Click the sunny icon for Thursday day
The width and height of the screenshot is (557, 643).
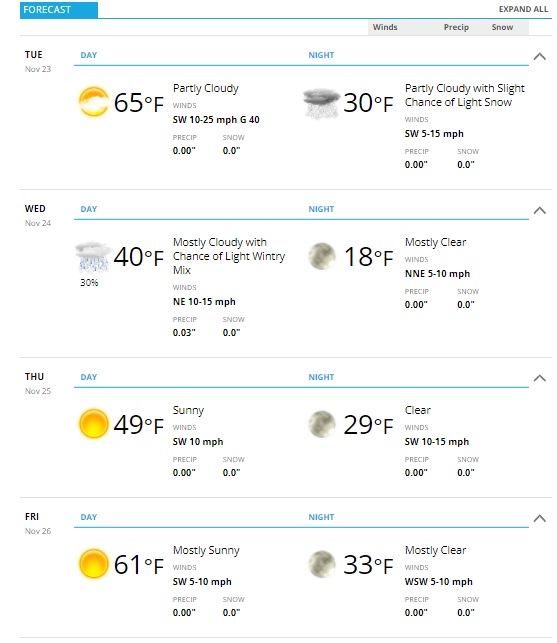(x=94, y=424)
